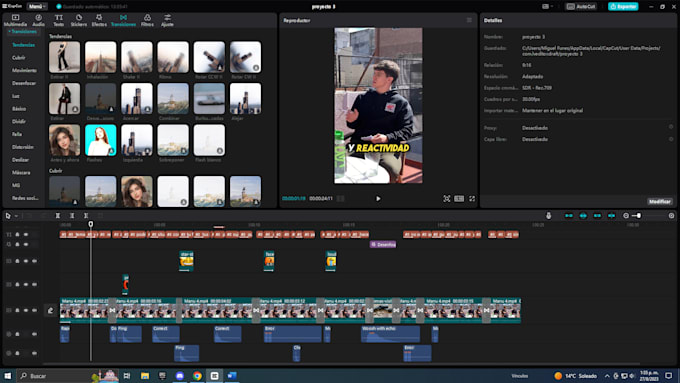The height and width of the screenshot is (383, 680).
Task: Toggle the preview focus zoom icon
Action: (447, 199)
